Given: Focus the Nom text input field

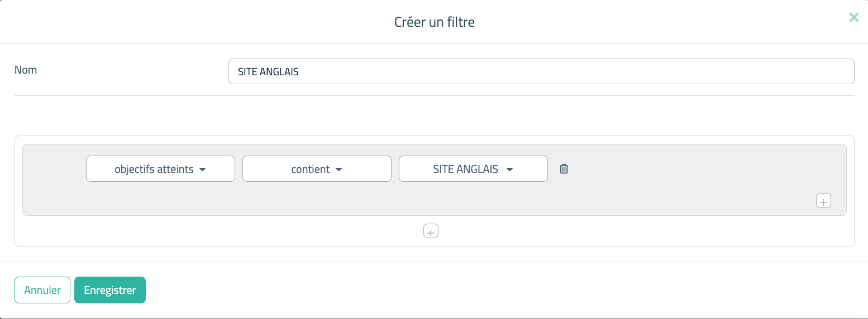Looking at the screenshot, I should 541,71.
